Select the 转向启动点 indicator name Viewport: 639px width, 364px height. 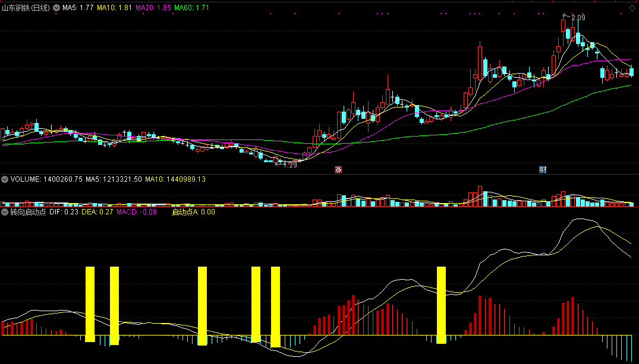(x=28, y=212)
